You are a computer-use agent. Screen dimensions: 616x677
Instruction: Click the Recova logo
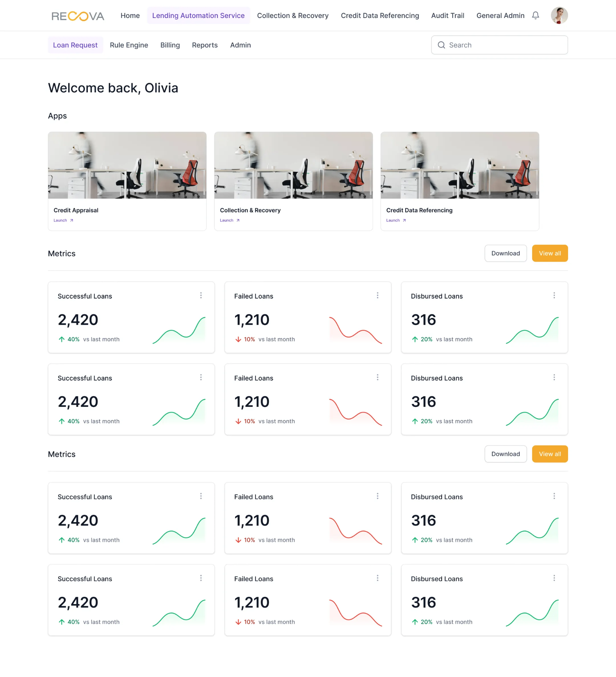tap(78, 16)
